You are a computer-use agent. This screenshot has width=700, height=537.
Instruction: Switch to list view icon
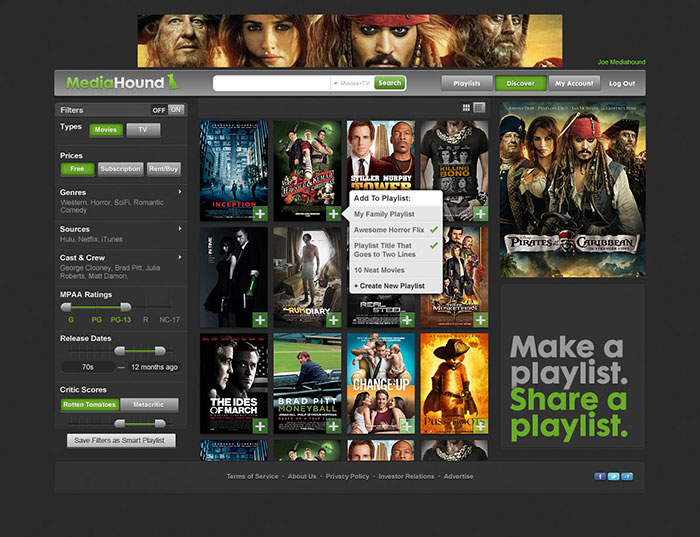[x=479, y=108]
